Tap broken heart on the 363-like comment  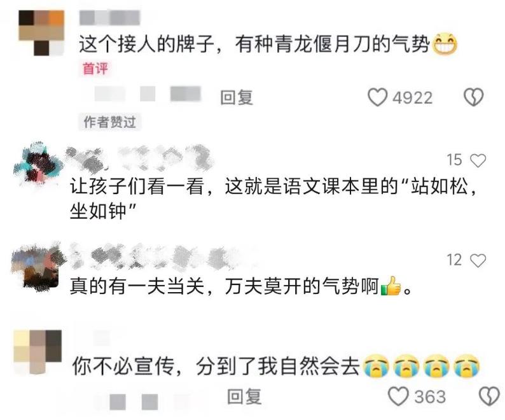tap(490, 396)
